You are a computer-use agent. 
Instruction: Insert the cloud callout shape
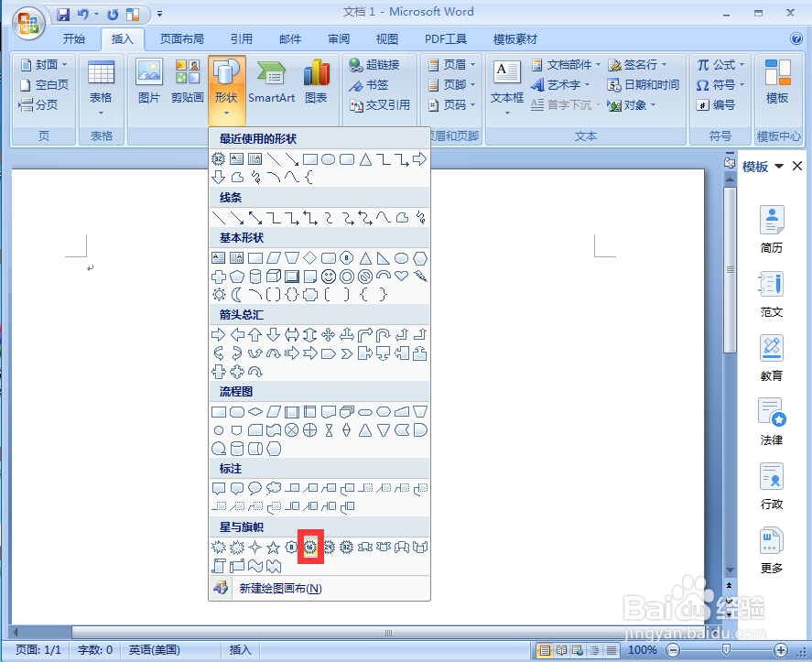pyautogui.click(x=274, y=488)
